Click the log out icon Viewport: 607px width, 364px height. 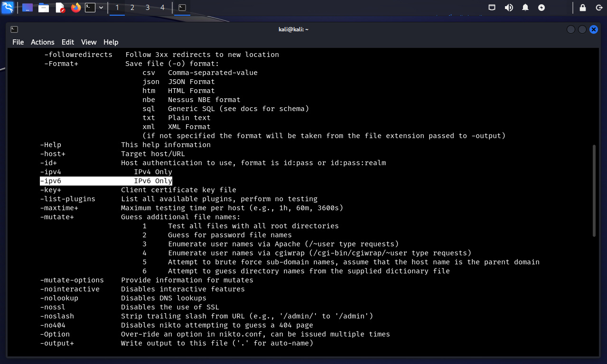[x=598, y=8]
